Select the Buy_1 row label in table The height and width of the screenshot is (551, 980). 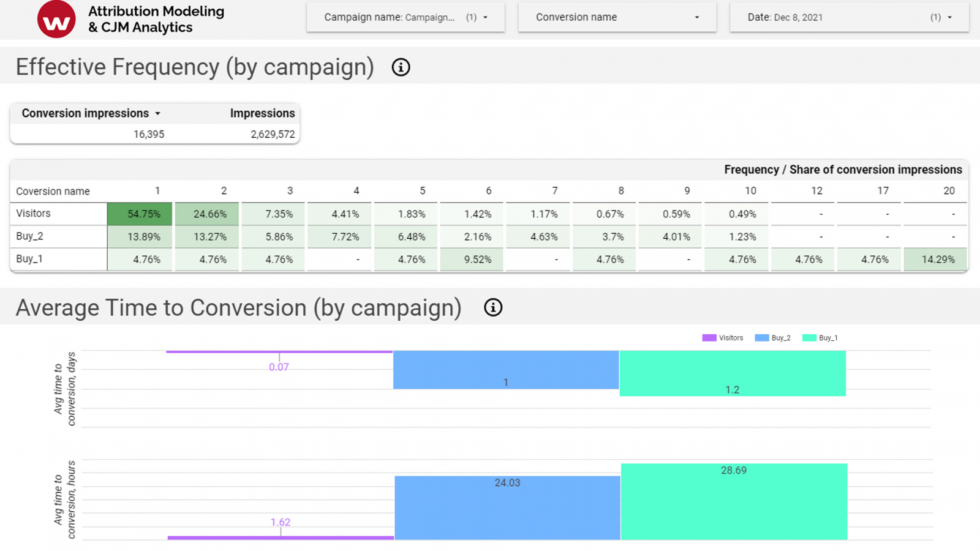coord(29,259)
